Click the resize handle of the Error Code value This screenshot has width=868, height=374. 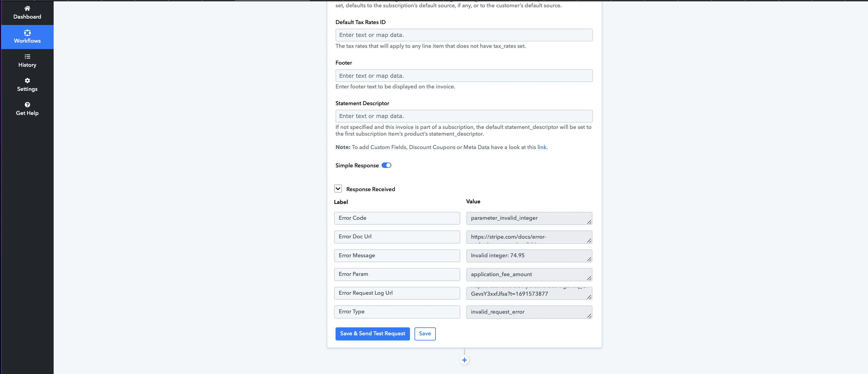tap(589, 222)
